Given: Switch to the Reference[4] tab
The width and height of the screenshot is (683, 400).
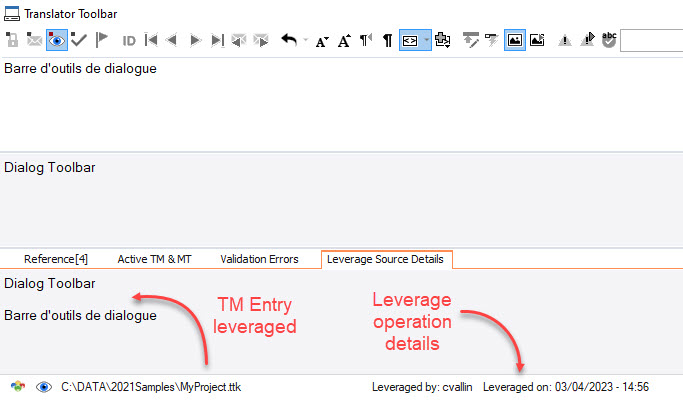Looking at the screenshot, I should pos(56,259).
